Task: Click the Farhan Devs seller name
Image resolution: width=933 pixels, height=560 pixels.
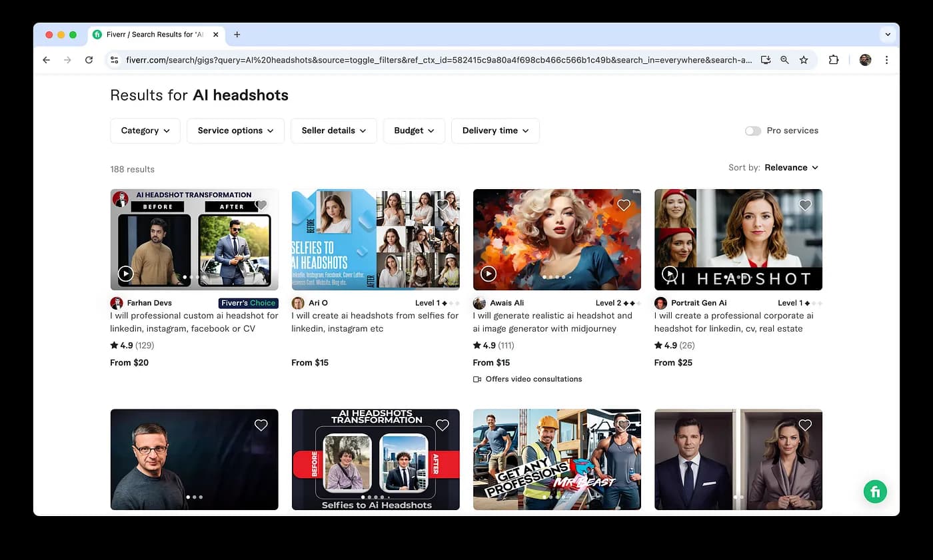Action: [149, 303]
